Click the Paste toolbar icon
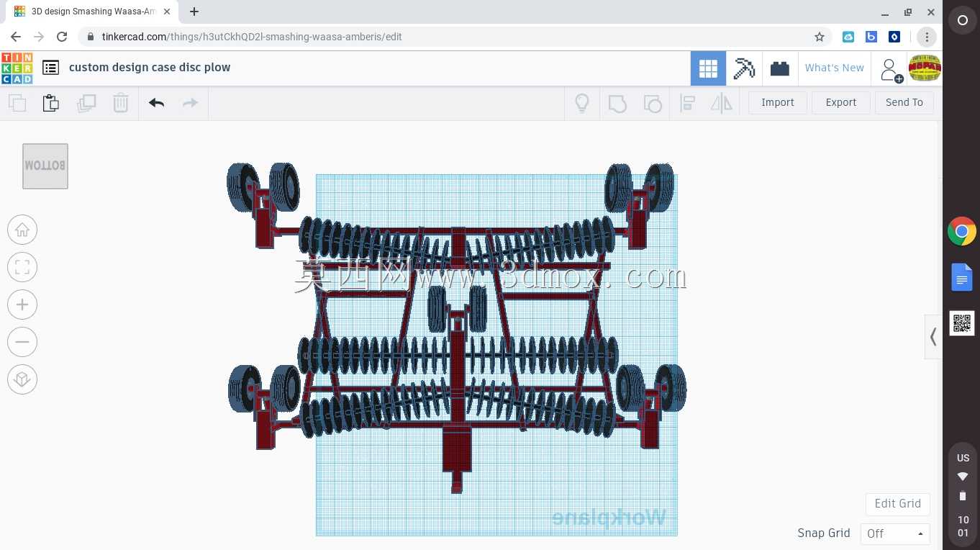Viewport: 980px width, 550px height. (51, 103)
